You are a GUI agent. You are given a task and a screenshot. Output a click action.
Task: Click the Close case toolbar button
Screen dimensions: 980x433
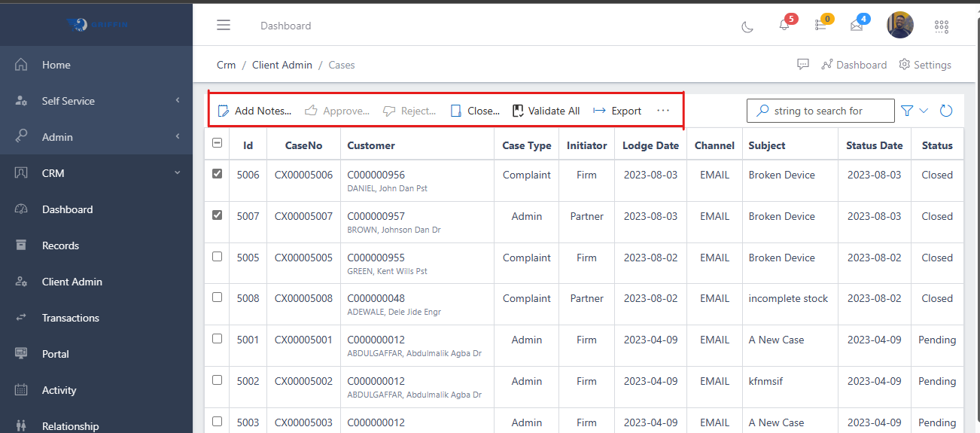[475, 111]
